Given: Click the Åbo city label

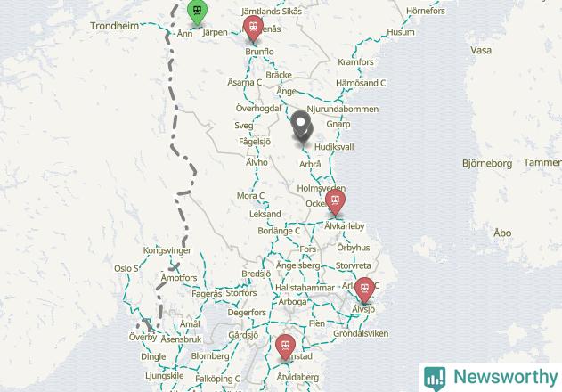Looking at the screenshot, I should (x=502, y=233).
